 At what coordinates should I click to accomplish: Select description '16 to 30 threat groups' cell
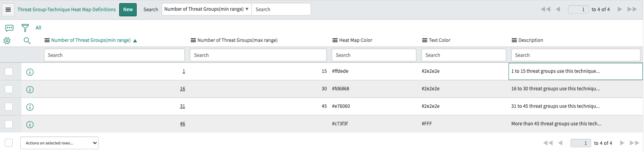576,89
